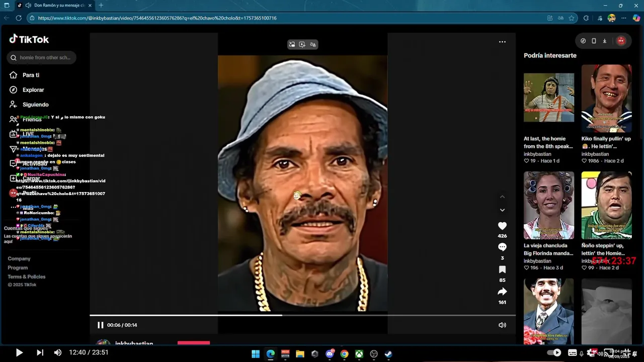Focus the TikTok search field
The width and height of the screenshot is (644, 362).
pyautogui.click(x=41, y=57)
